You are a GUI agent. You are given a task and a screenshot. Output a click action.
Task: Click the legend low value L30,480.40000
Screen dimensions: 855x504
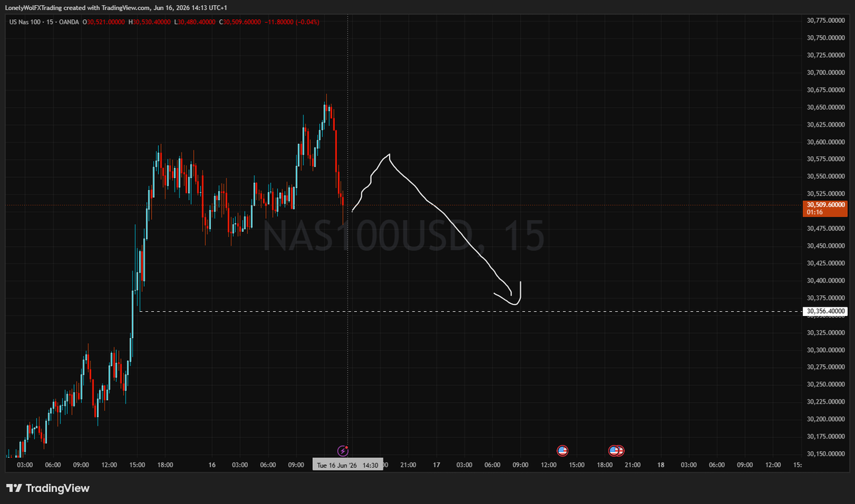(195, 22)
